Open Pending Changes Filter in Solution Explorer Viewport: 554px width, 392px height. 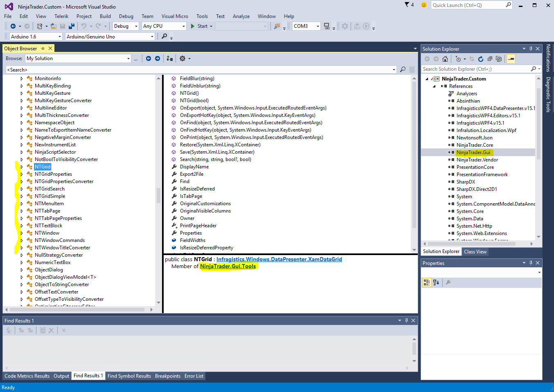point(458,59)
